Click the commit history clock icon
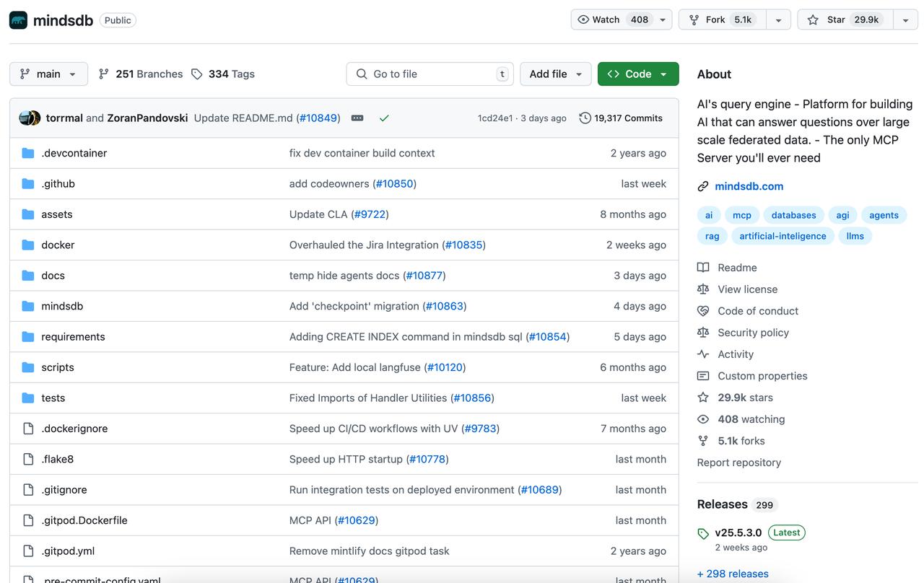The height and width of the screenshot is (583, 924). [x=585, y=118]
